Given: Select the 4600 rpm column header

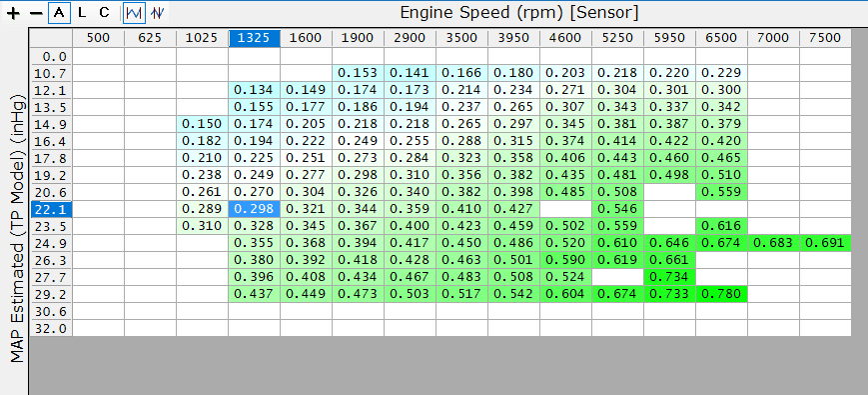Looking at the screenshot, I should point(565,38).
